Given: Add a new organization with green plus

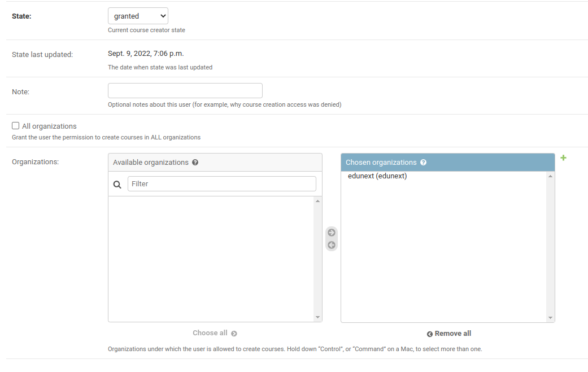Looking at the screenshot, I should pyautogui.click(x=563, y=157).
